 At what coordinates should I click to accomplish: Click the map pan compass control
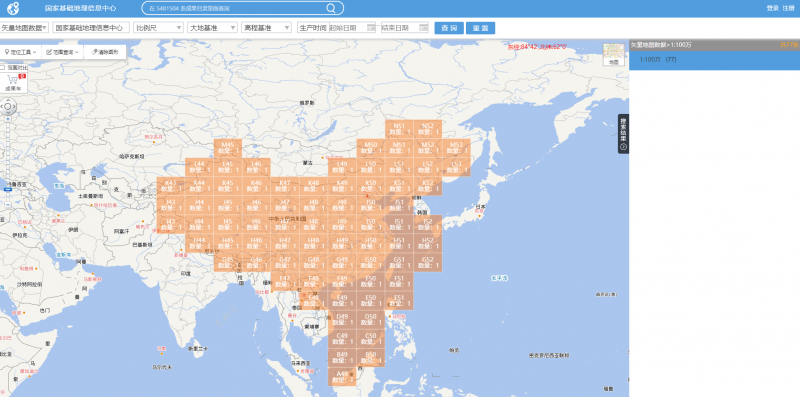pyautogui.click(x=8, y=107)
